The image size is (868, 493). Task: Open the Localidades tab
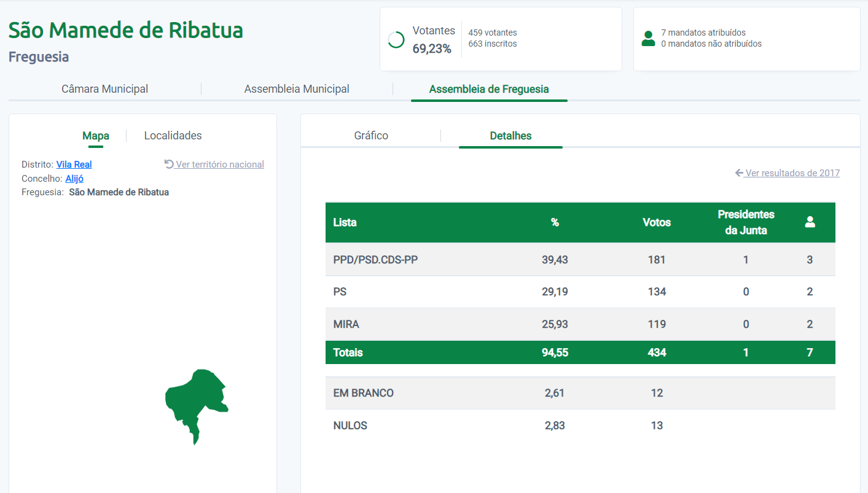[173, 136]
